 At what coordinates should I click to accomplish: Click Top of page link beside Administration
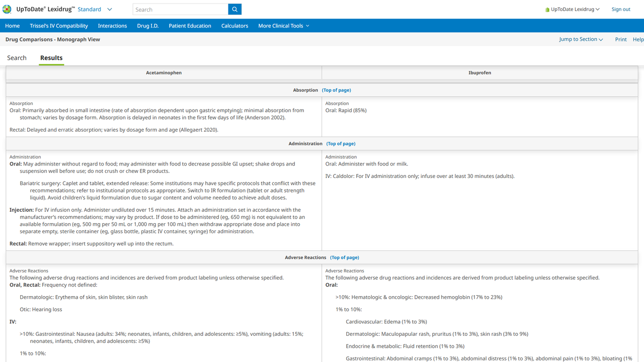click(341, 144)
